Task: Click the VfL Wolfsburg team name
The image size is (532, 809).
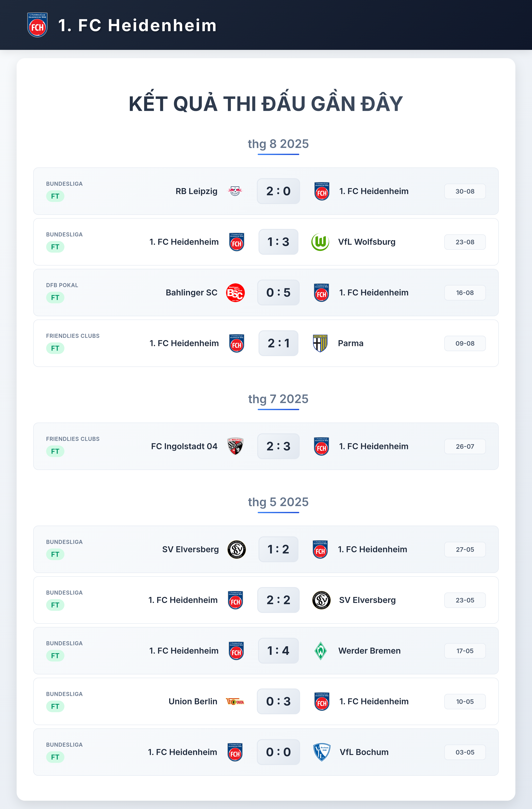Action: [367, 242]
